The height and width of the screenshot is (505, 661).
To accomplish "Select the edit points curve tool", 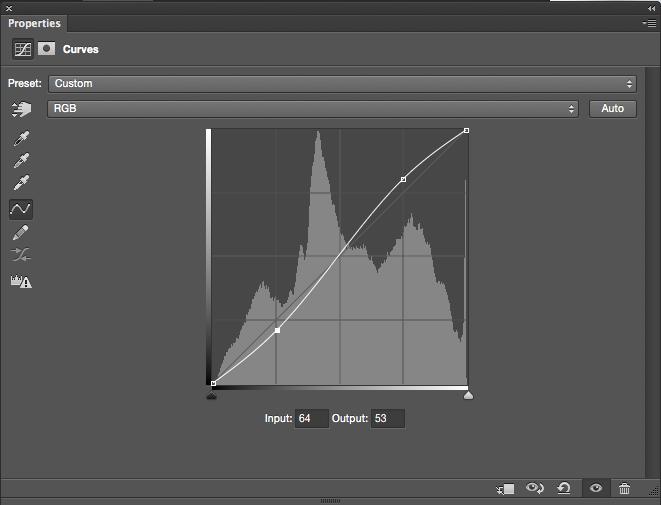I will coord(21,209).
